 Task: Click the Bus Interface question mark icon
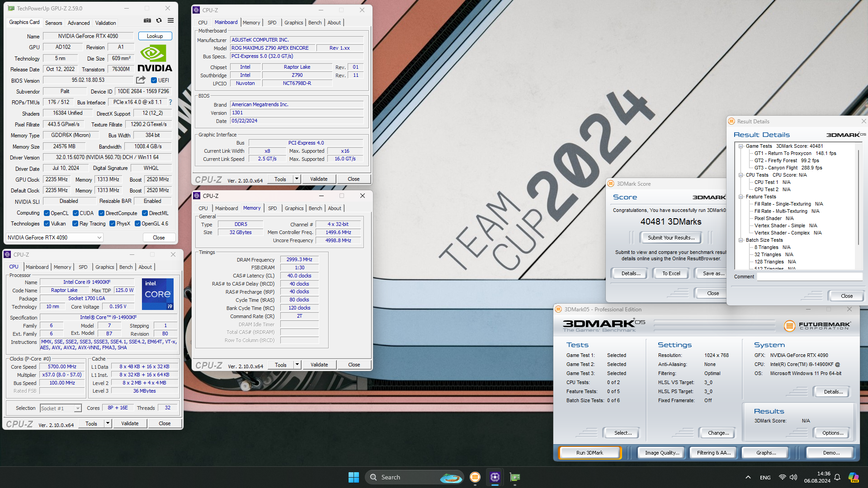point(170,102)
